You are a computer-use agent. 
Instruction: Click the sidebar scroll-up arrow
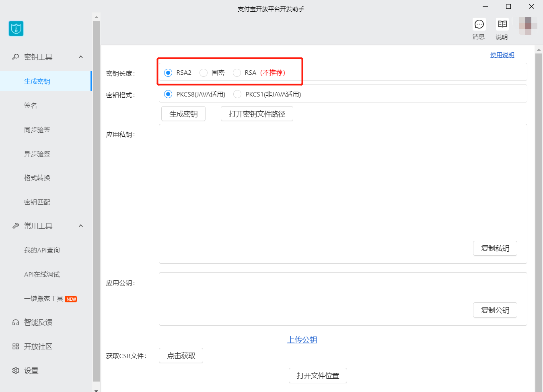[96, 17]
